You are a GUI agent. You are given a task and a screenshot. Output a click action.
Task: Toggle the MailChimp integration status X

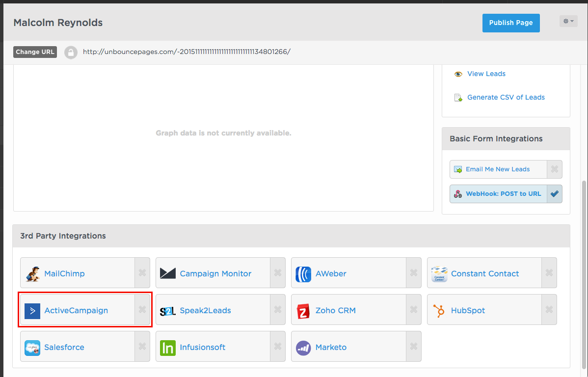pyautogui.click(x=142, y=273)
